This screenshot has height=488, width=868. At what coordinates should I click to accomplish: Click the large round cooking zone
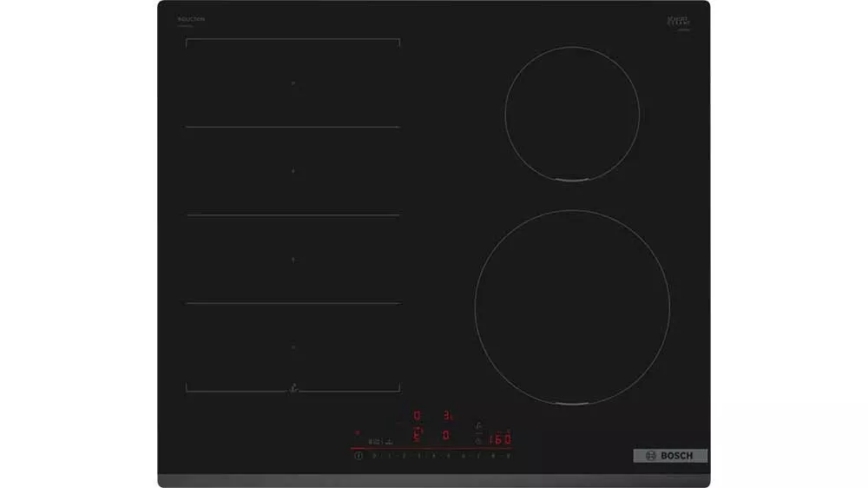(572, 307)
